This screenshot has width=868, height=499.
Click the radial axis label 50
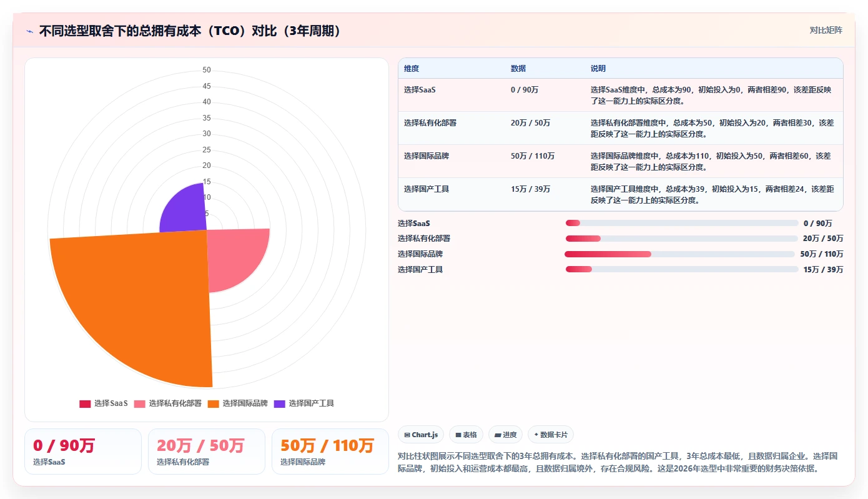[207, 70]
